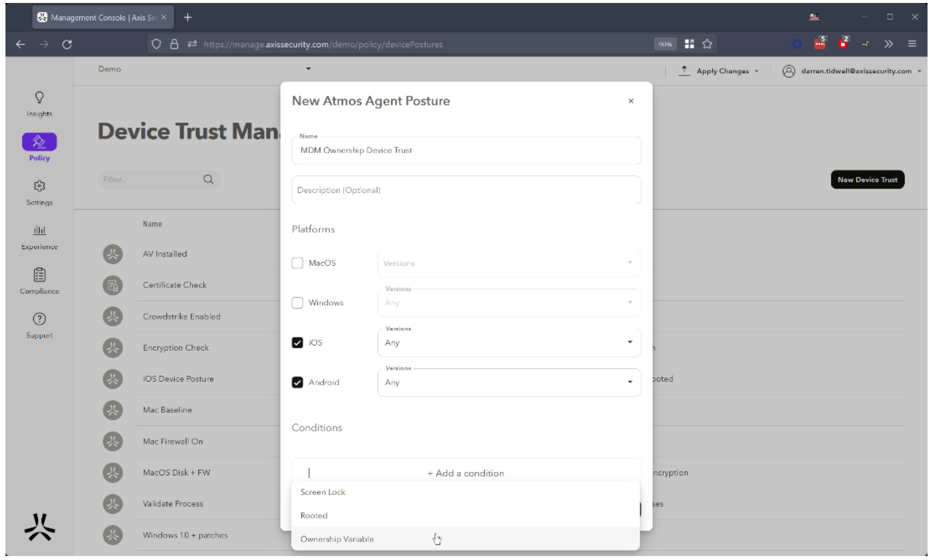Image resolution: width=931 pixels, height=560 pixels.
Task: Click the Encryption Check row icon
Action: click(113, 348)
